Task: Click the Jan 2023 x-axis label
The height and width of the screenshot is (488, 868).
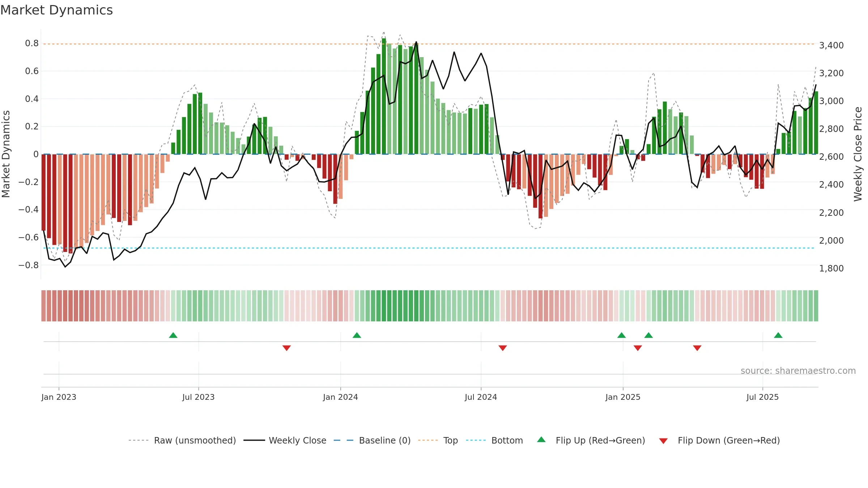Action: (x=59, y=397)
